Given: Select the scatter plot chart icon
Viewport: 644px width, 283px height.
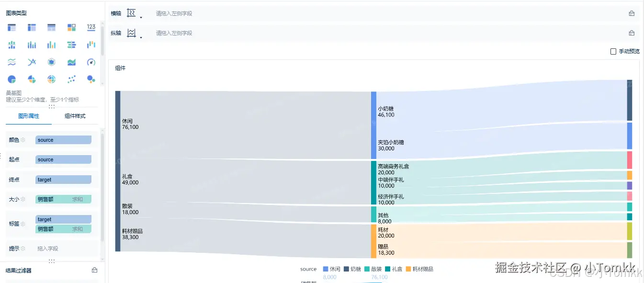Looking at the screenshot, I should pyautogui.click(x=71, y=79).
